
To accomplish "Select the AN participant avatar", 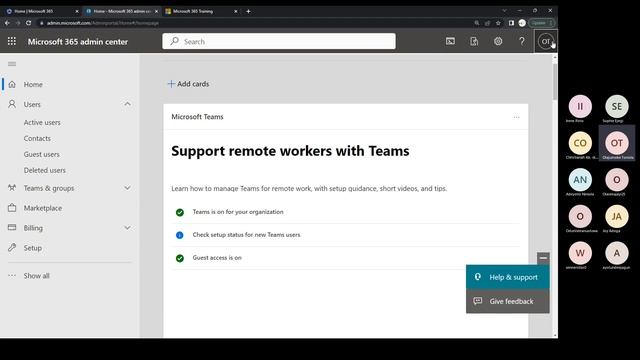I will tap(580, 180).
